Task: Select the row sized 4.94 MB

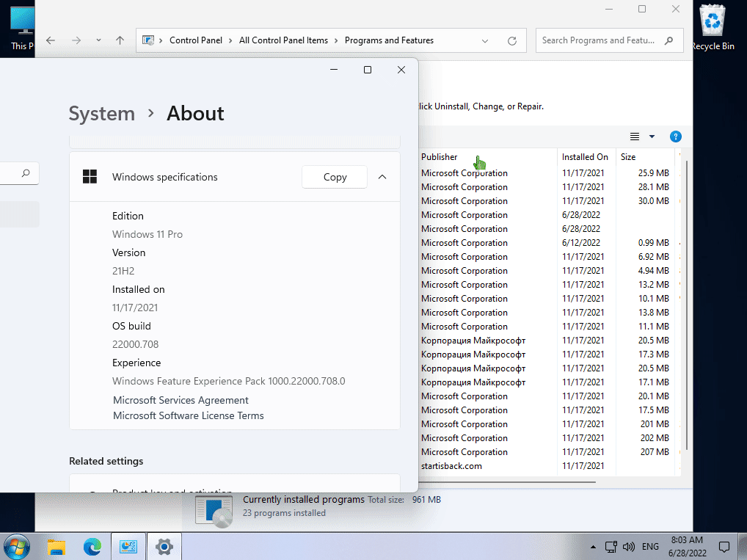Action: click(548, 271)
